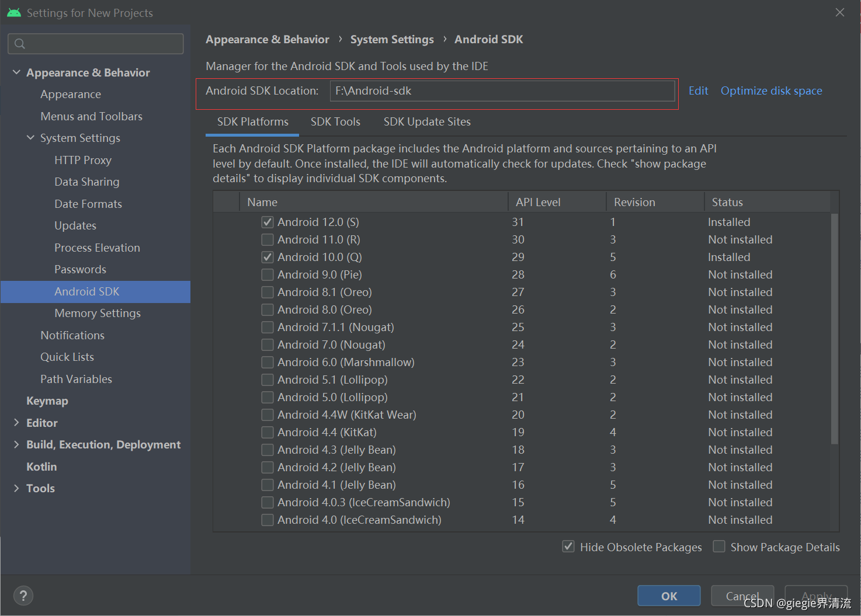The height and width of the screenshot is (616, 861).
Task: Check the Android 8.0 (Oreo) checkbox
Action: [x=268, y=310]
